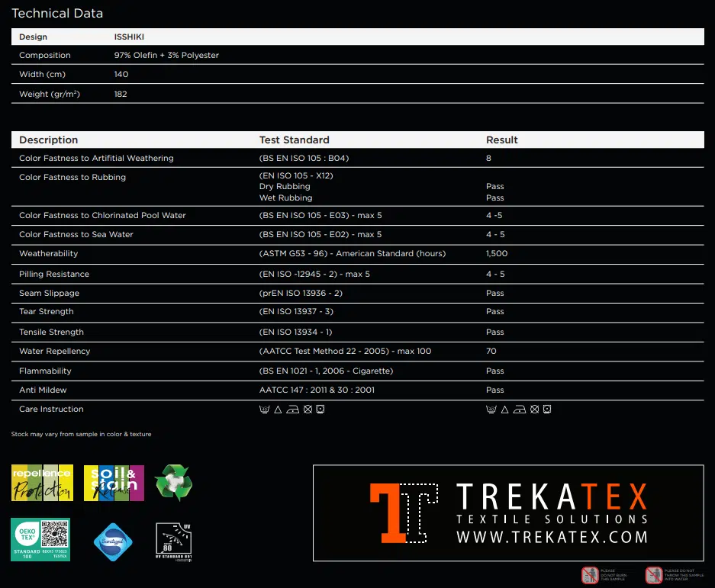Select the Test Standard column header
The height and width of the screenshot is (588, 715).
[295, 140]
